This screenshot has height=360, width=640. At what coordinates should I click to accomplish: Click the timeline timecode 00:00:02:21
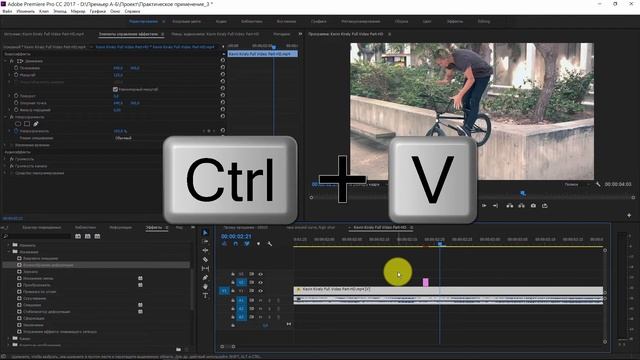236,236
